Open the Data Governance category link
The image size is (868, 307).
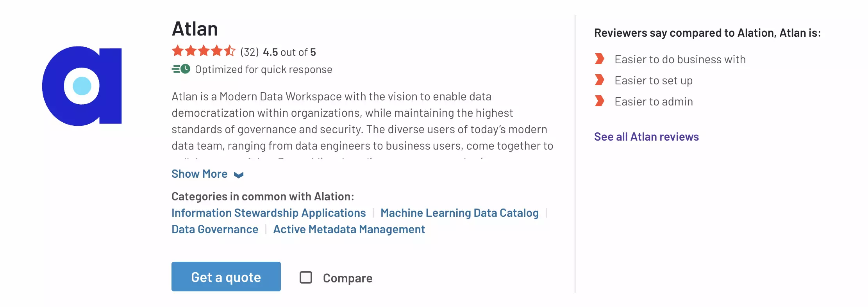(x=215, y=229)
